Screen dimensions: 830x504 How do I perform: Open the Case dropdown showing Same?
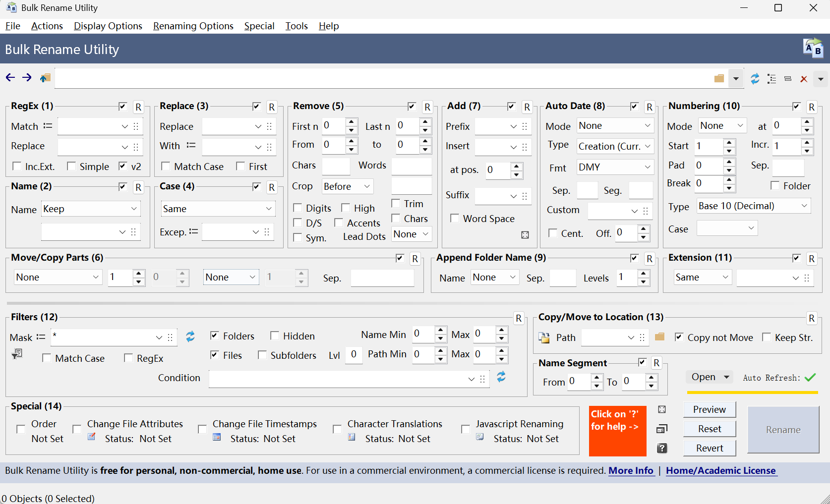217,208
